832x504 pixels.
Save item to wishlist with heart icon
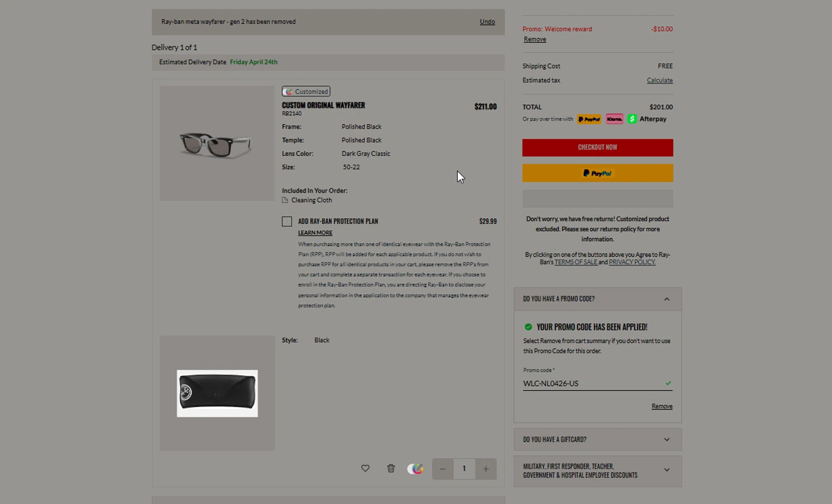(x=365, y=469)
